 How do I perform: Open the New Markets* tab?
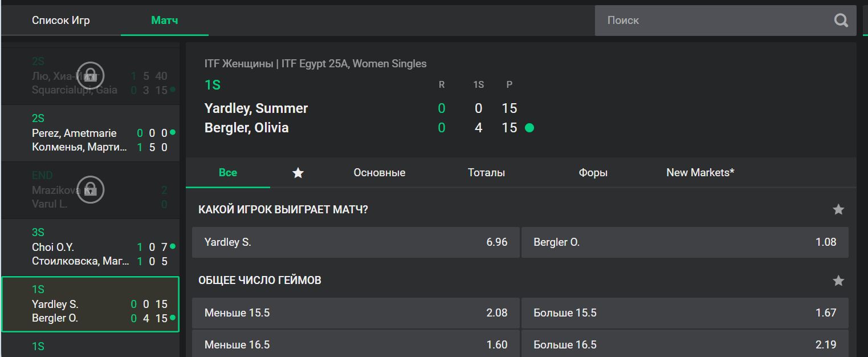click(700, 172)
